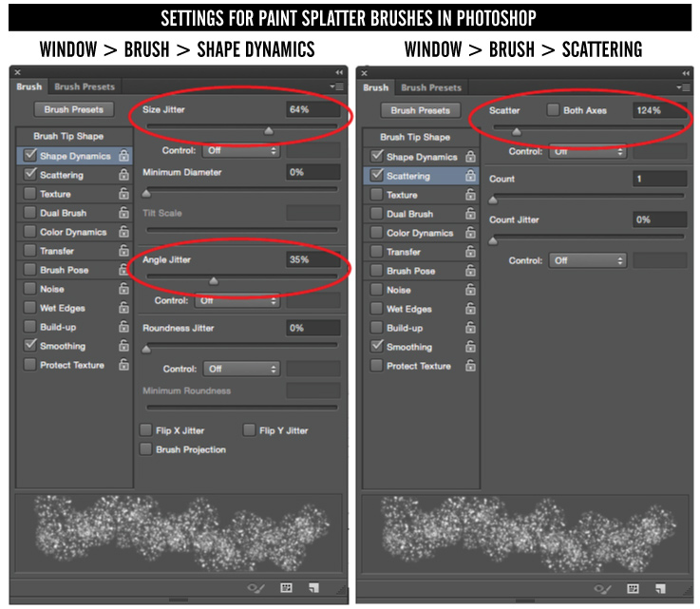Click the Size Jitter slider handle
700x609 pixels.
click(268, 130)
